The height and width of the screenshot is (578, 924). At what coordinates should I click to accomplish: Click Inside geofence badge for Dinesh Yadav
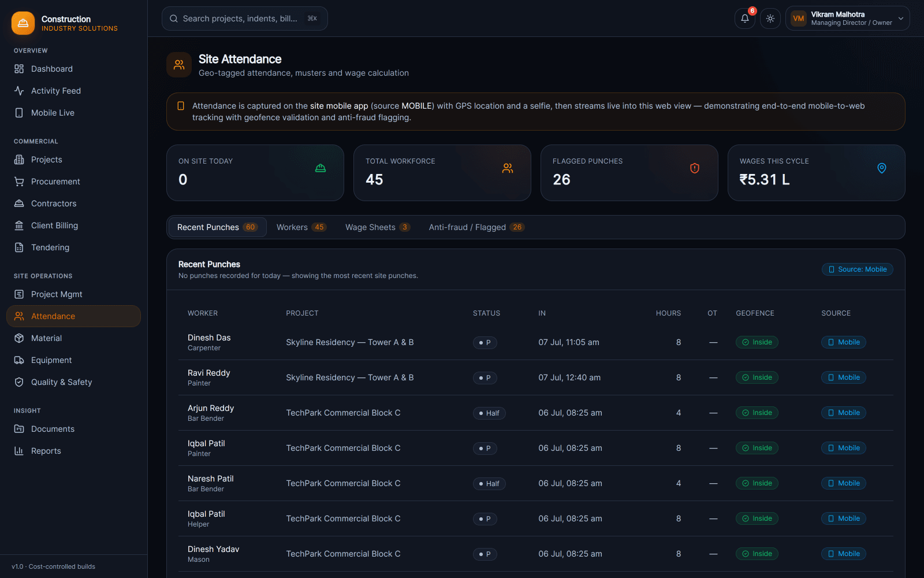[x=757, y=554]
